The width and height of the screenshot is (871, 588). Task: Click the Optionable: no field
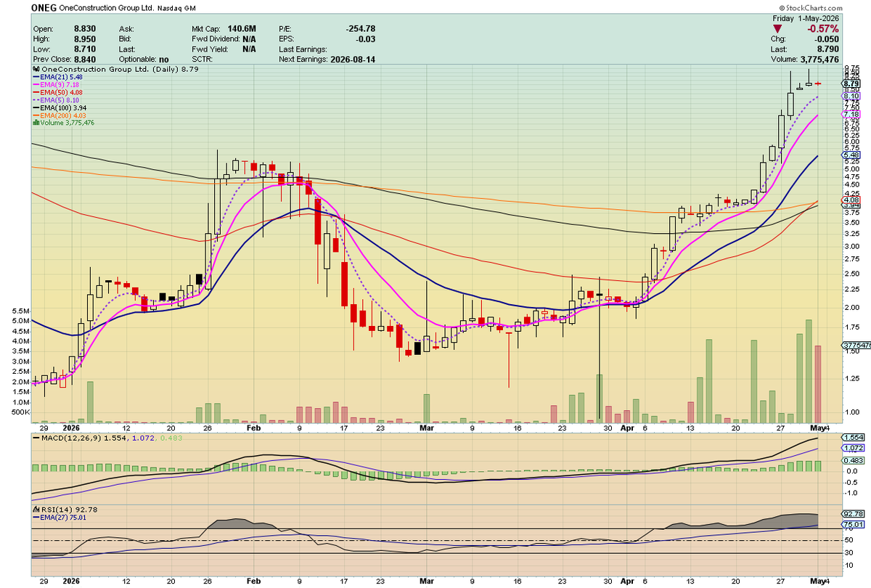(x=144, y=59)
